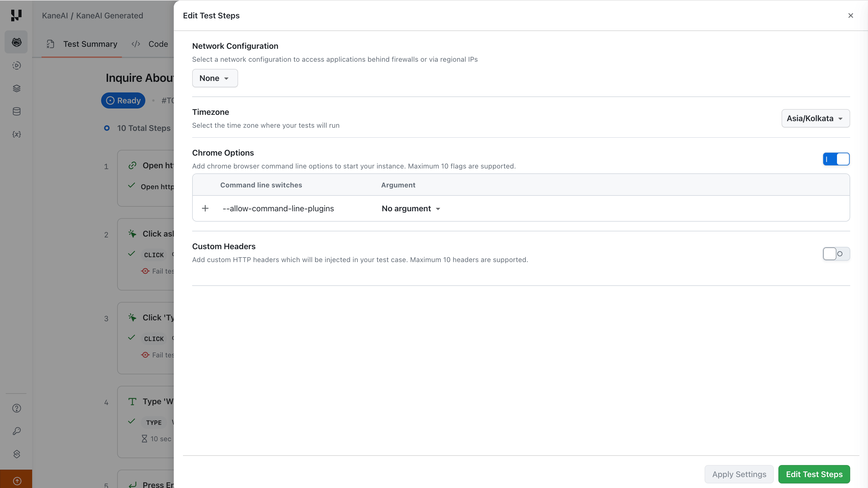Click the cursor icon in step 2
The image size is (868, 488).
[132, 233]
